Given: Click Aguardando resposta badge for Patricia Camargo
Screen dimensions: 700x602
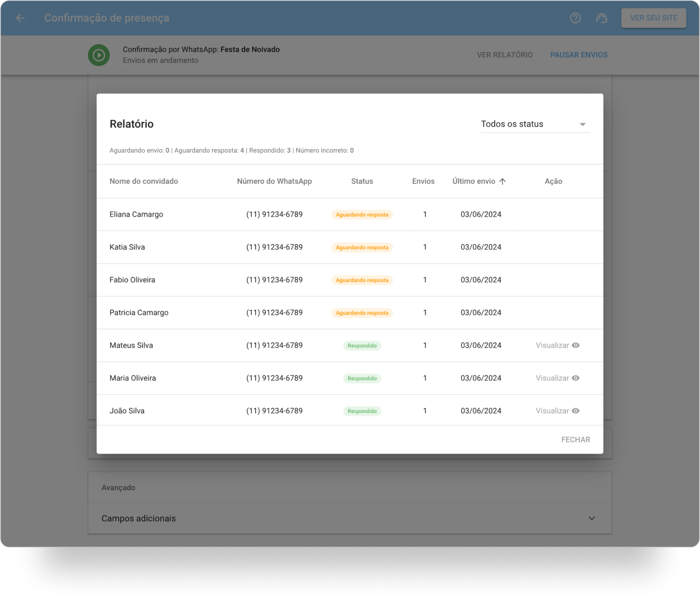Looking at the screenshot, I should [x=362, y=313].
